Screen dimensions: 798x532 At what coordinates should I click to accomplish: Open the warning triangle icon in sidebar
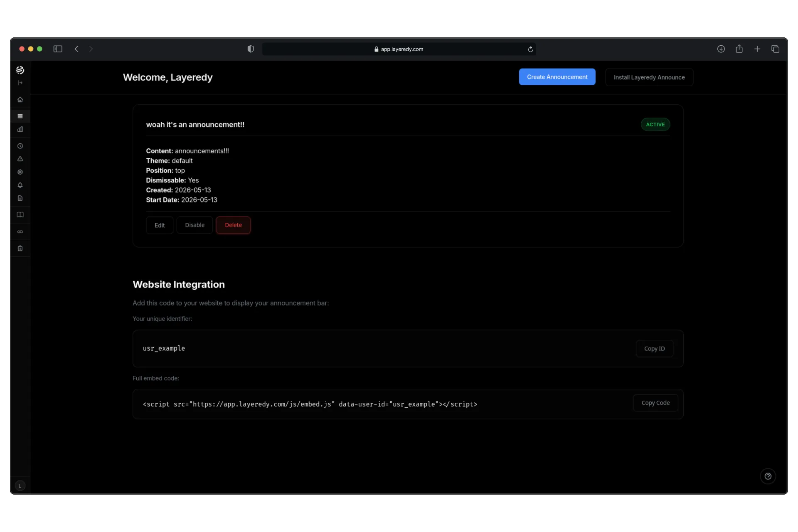pos(20,159)
